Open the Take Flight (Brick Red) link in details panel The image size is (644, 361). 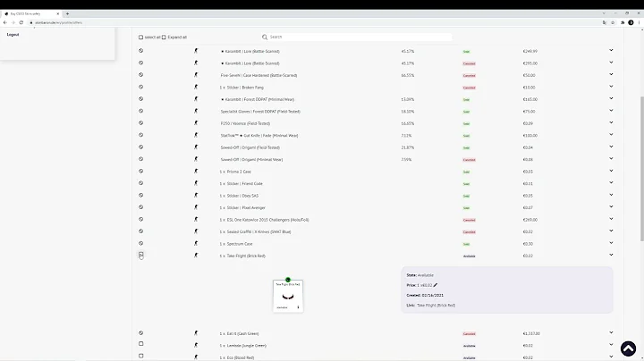436,306
